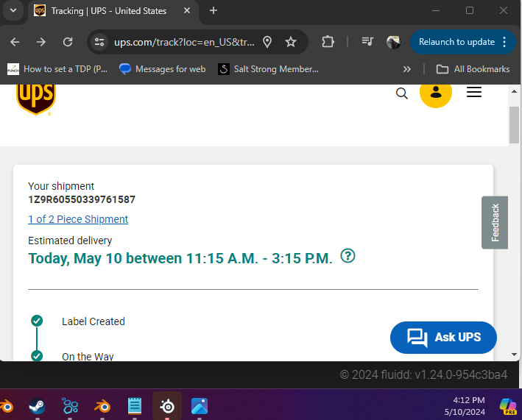Open the media control icon
This screenshot has height=420, width=522.
pyautogui.click(x=368, y=42)
